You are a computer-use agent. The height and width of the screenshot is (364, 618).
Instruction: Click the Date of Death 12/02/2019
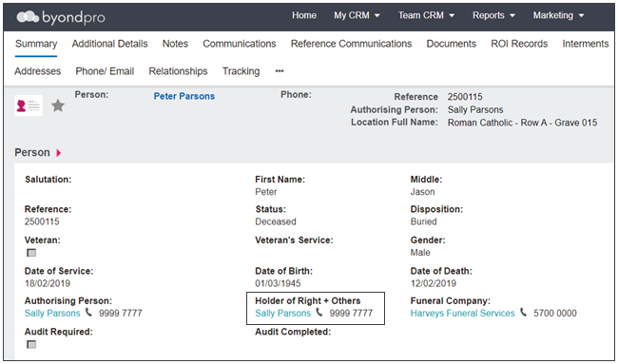[434, 283]
